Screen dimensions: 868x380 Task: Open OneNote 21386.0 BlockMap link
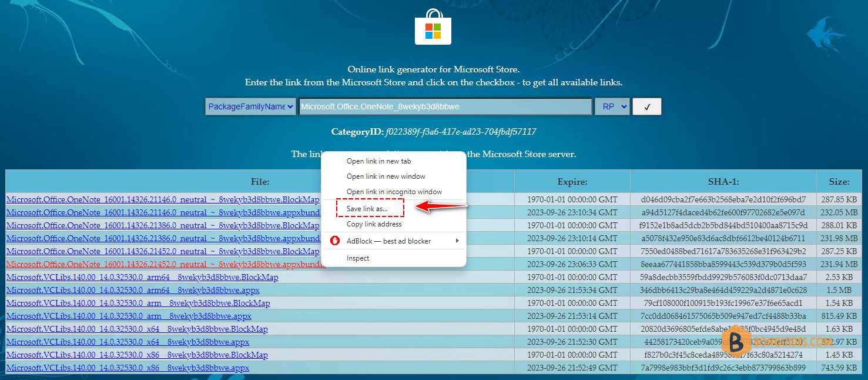tap(163, 225)
